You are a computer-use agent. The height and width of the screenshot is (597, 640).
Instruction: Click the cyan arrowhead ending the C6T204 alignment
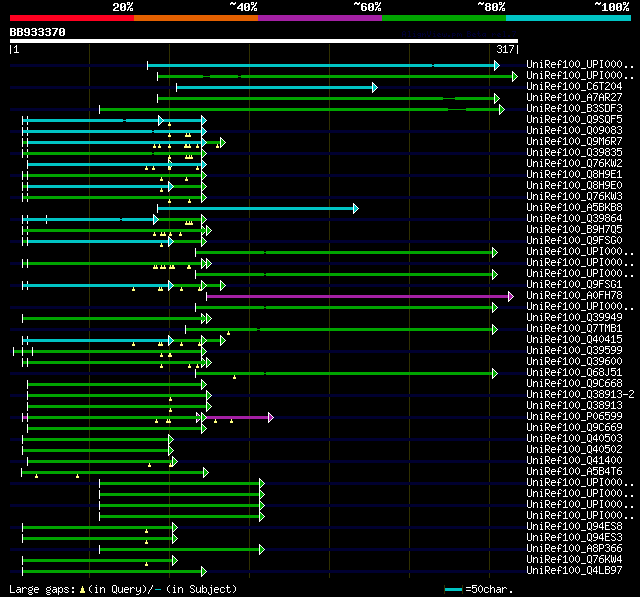pyautogui.click(x=375, y=87)
